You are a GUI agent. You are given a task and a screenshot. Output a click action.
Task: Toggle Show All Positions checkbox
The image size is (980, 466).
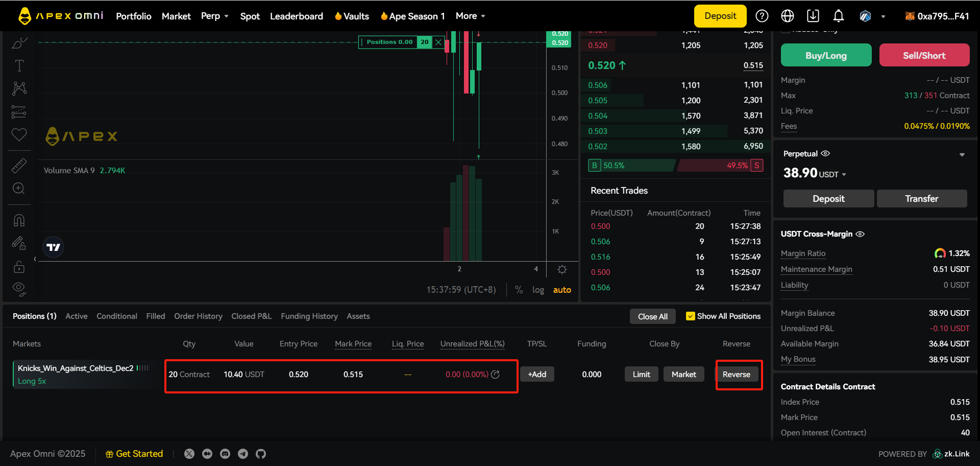690,316
